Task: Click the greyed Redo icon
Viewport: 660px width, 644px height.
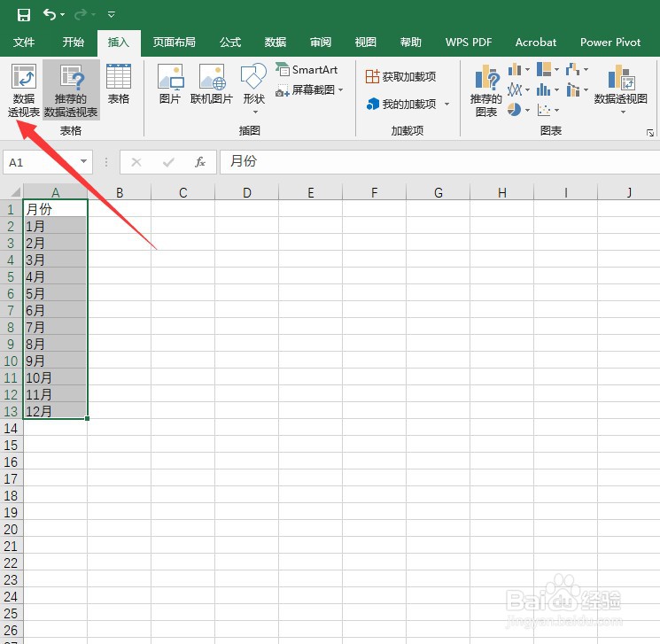Action: tap(80, 15)
